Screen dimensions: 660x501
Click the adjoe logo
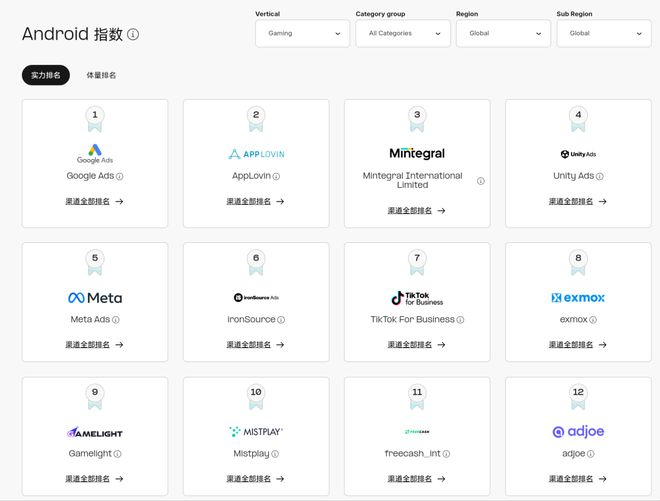(578, 432)
